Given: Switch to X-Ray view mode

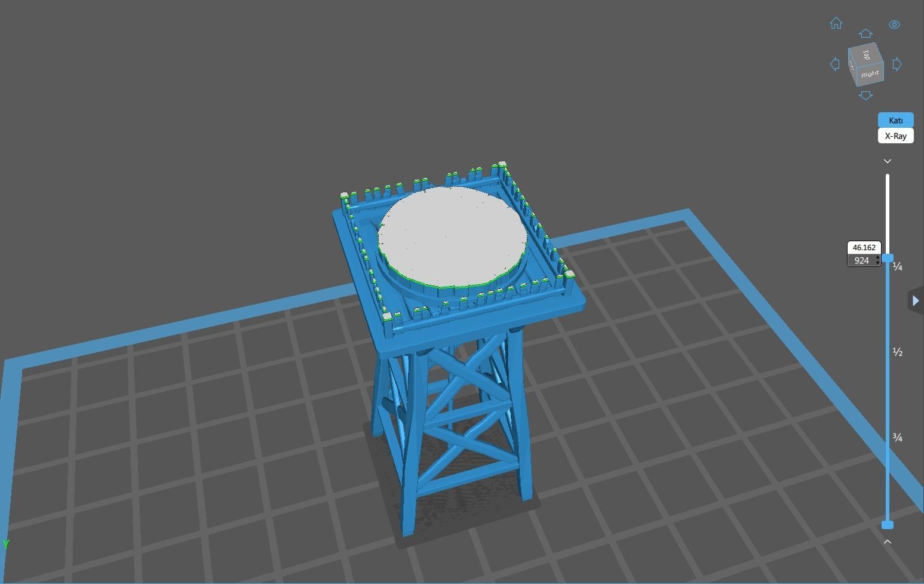Looking at the screenshot, I should coord(895,136).
